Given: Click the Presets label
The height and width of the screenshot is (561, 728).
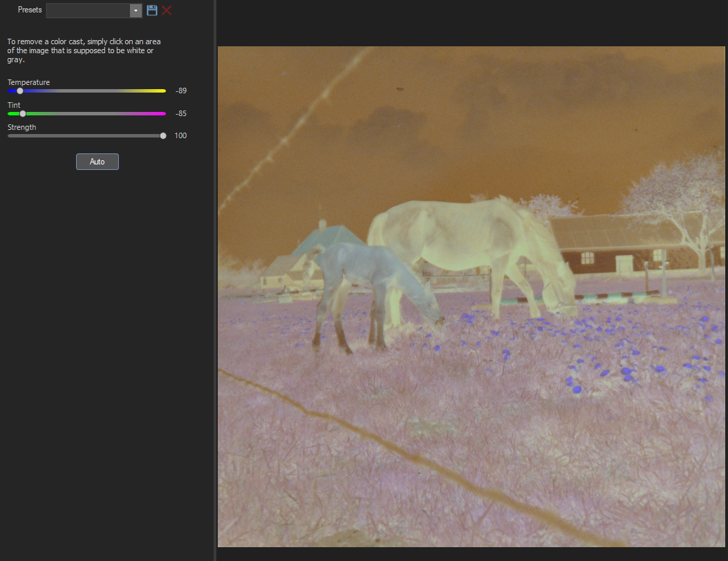Looking at the screenshot, I should click(x=30, y=10).
